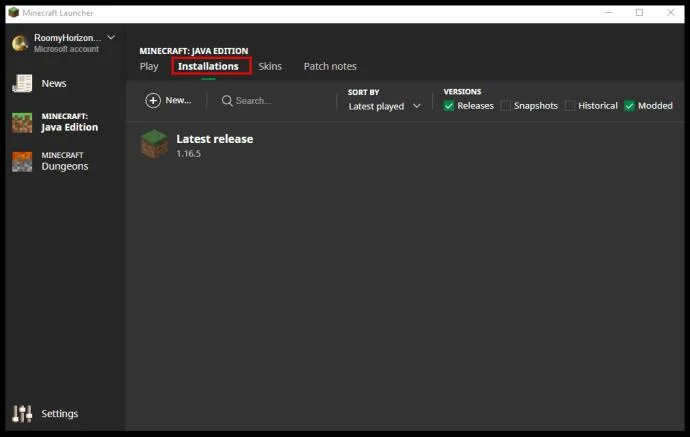Enable the Historical versions checkbox
The width and height of the screenshot is (690, 437).
point(570,106)
